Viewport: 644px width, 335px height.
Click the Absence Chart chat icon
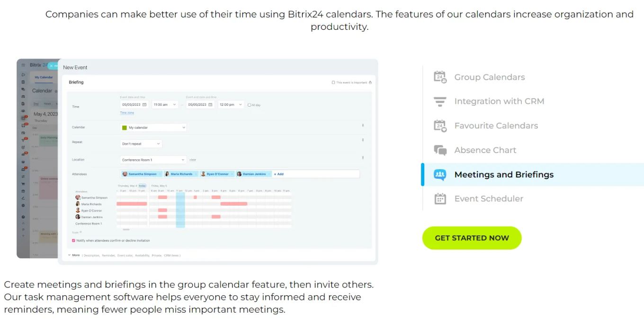click(x=440, y=150)
